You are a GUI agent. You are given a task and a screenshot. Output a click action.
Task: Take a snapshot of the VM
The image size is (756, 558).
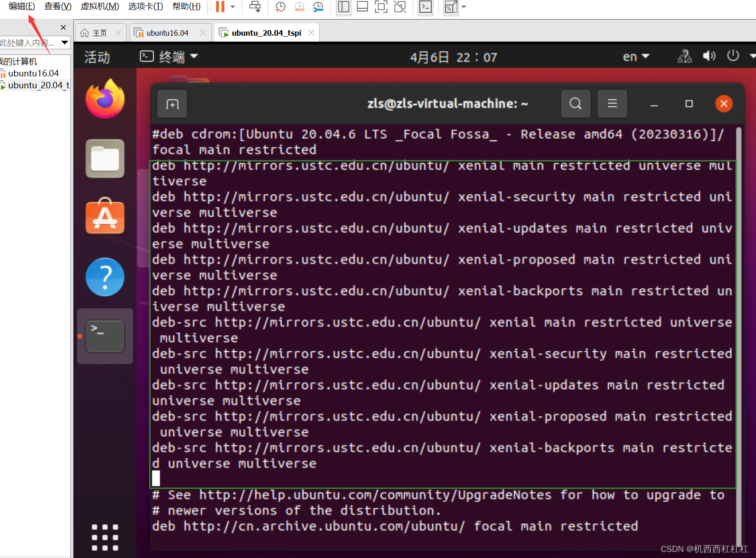point(279,7)
